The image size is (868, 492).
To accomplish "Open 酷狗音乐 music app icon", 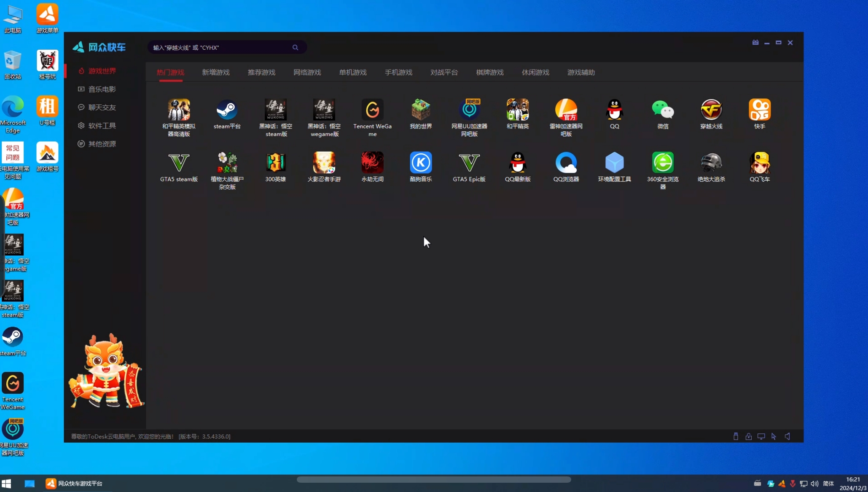I will click(421, 163).
